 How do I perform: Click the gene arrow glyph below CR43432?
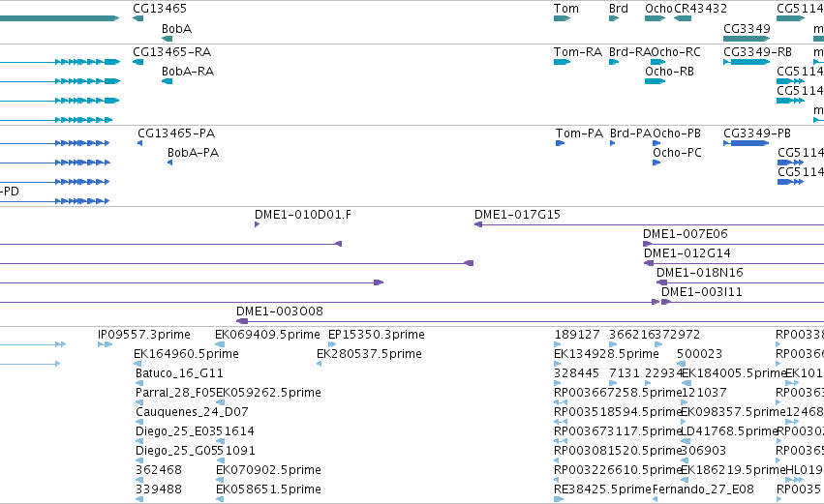[x=683, y=18]
